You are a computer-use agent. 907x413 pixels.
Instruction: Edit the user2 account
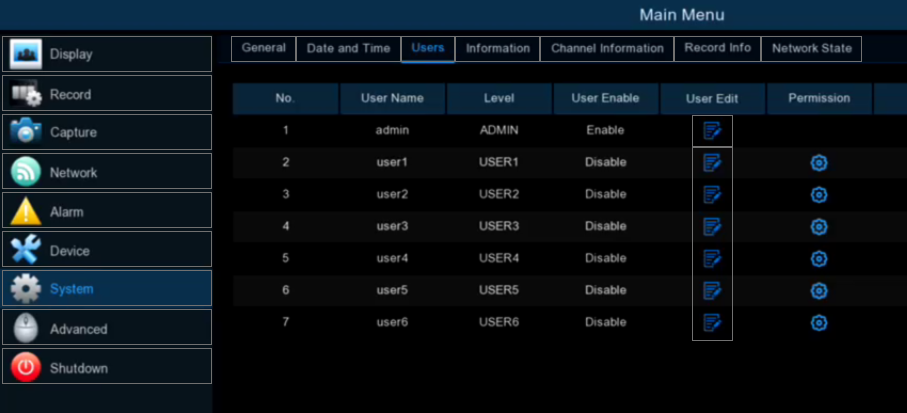[x=712, y=195]
